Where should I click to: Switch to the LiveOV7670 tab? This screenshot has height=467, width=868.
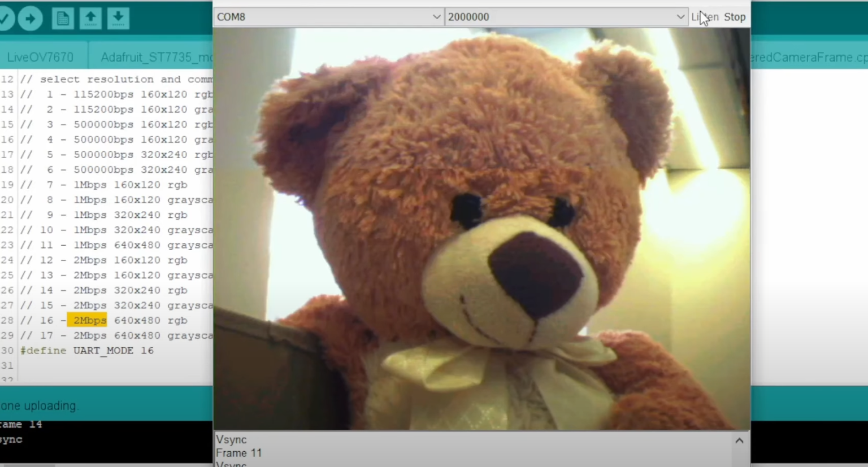[41, 57]
